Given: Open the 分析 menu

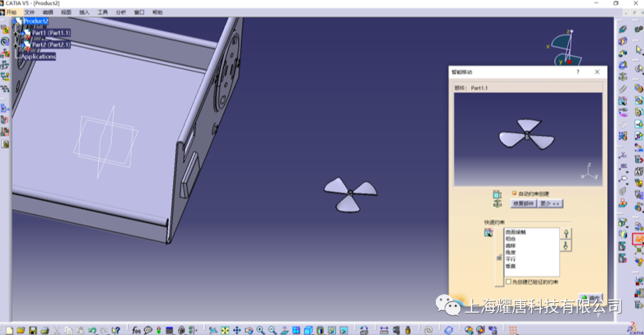Looking at the screenshot, I should pyautogui.click(x=120, y=13).
